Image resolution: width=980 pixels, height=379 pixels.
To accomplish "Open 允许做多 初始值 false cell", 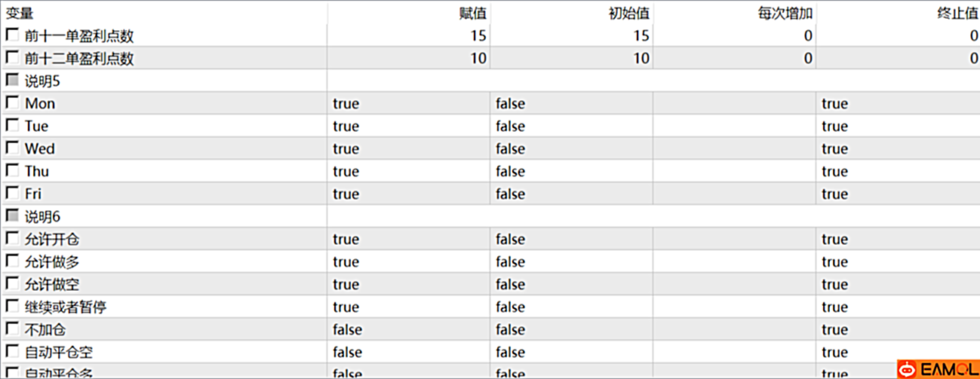I will point(571,261).
